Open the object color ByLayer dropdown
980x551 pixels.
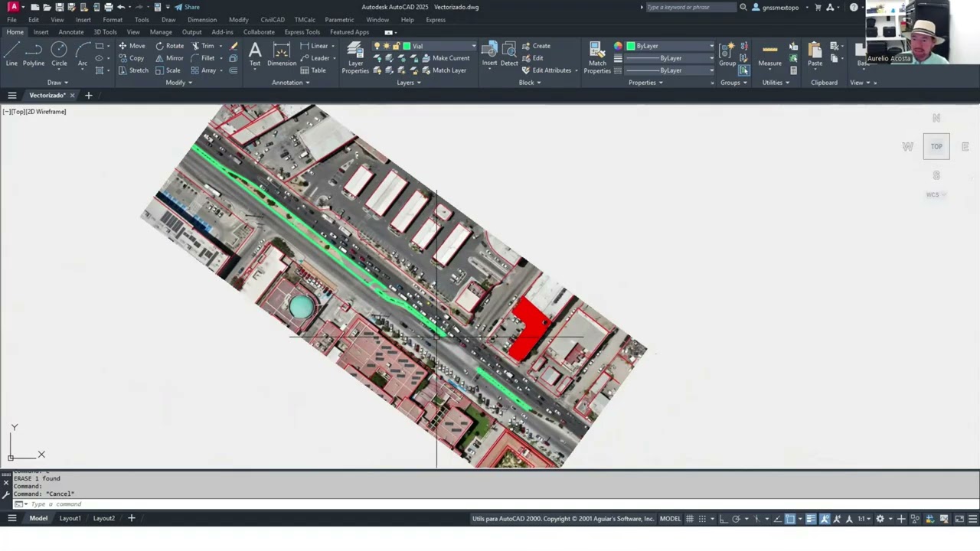click(x=711, y=46)
